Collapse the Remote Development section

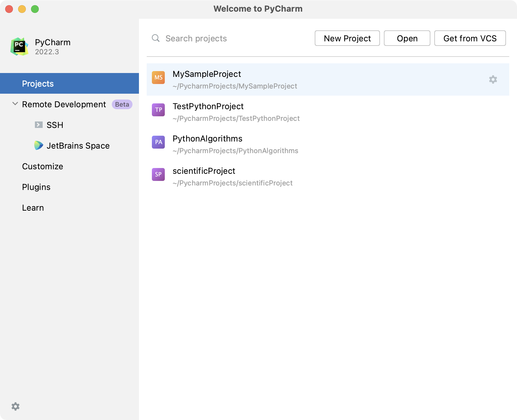point(15,104)
